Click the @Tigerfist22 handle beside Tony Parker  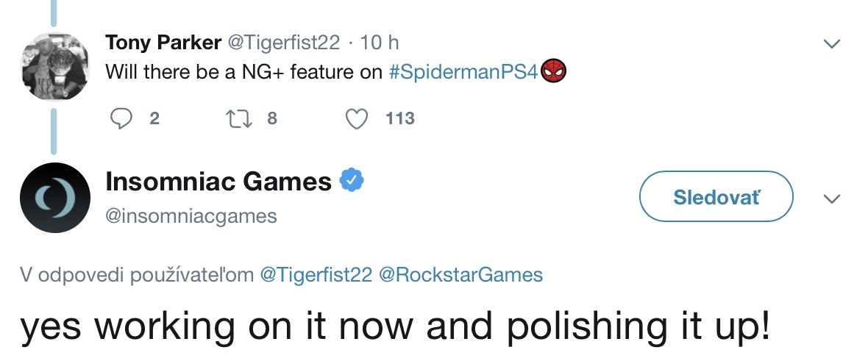(285, 43)
